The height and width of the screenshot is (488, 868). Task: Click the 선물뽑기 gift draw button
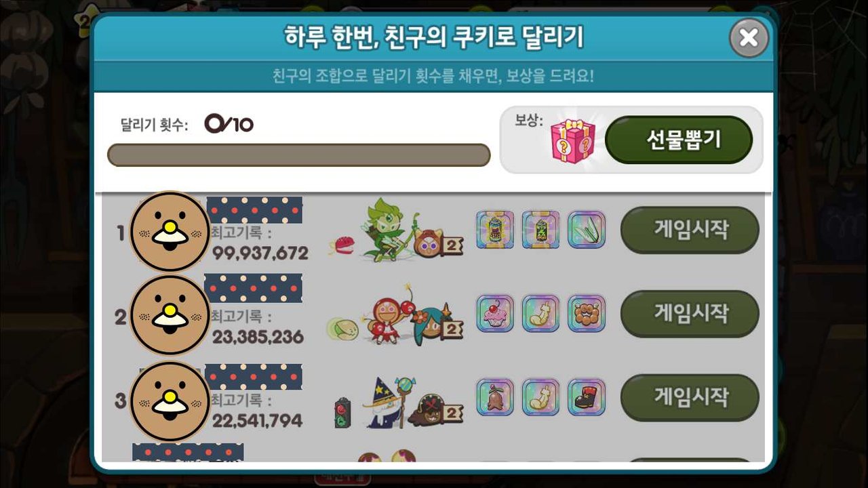tap(679, 140)
